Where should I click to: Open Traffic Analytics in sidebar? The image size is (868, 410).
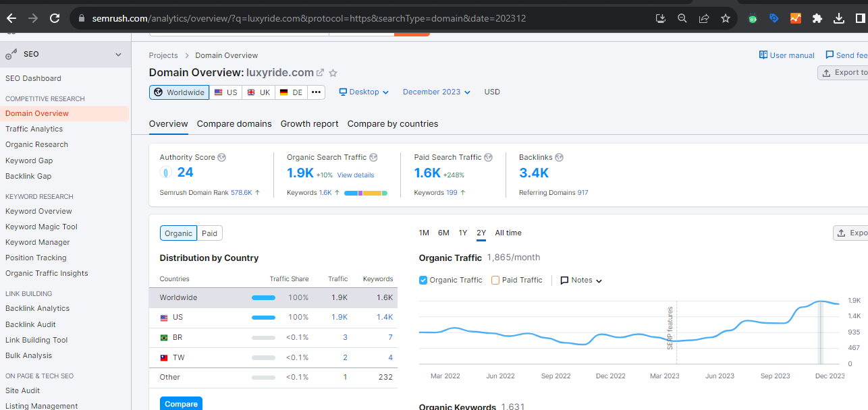34,129
